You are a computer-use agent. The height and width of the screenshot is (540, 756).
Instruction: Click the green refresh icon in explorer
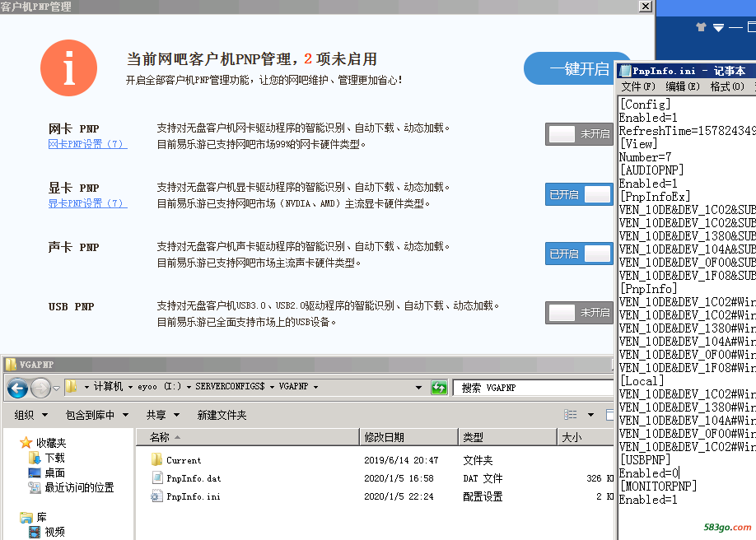click(439, 387)
